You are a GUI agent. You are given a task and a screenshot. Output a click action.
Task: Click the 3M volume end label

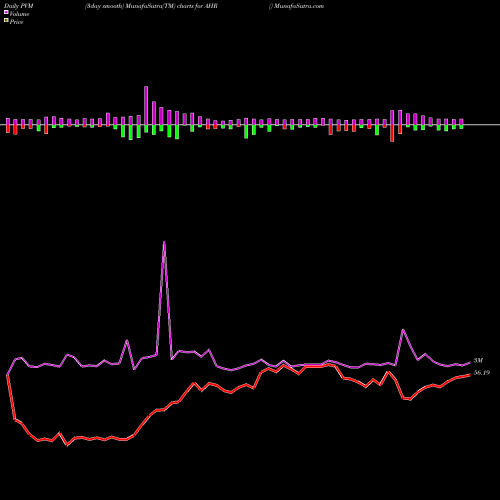point(478,360)
